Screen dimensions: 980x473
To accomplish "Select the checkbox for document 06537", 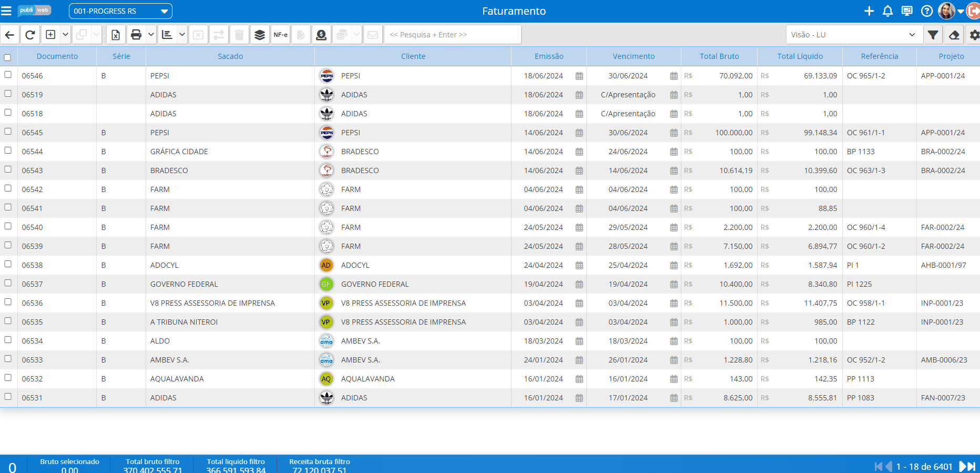I will tap(8, 283).
